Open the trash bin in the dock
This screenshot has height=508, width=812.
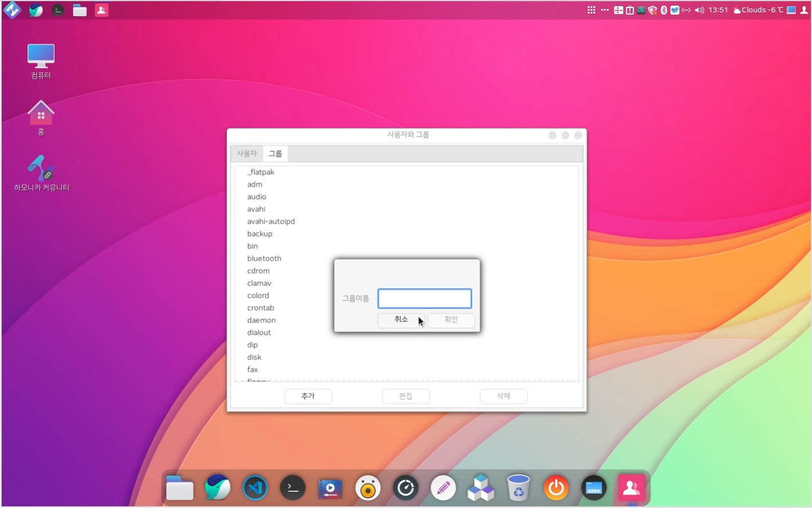[x=518, y=488]
